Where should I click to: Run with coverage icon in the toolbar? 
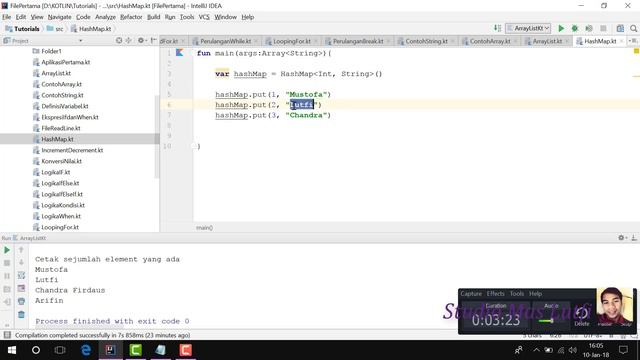(589, 28)
